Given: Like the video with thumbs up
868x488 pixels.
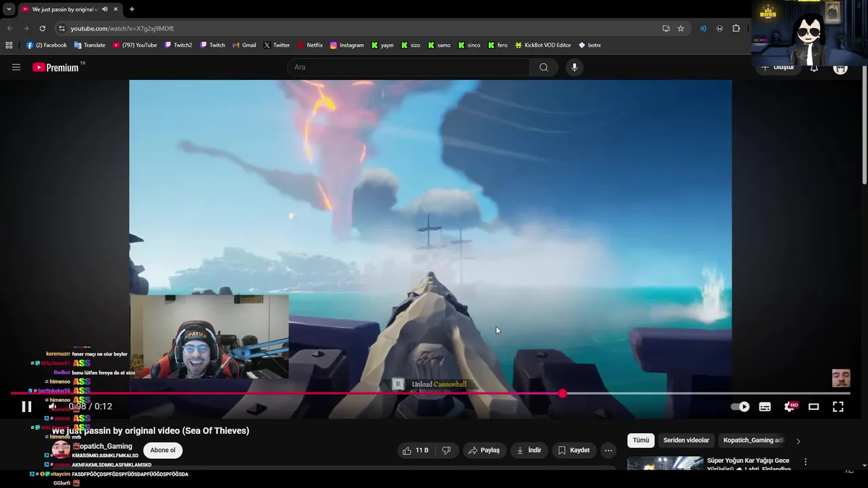Looking at the screenshot, I should [x=416, y=450].
